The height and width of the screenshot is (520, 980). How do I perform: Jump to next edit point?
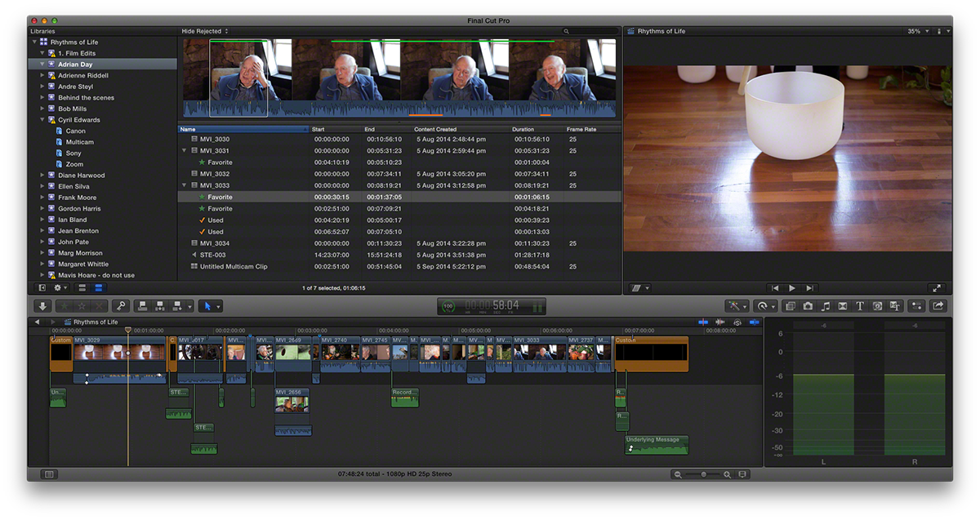click(809, 288)
